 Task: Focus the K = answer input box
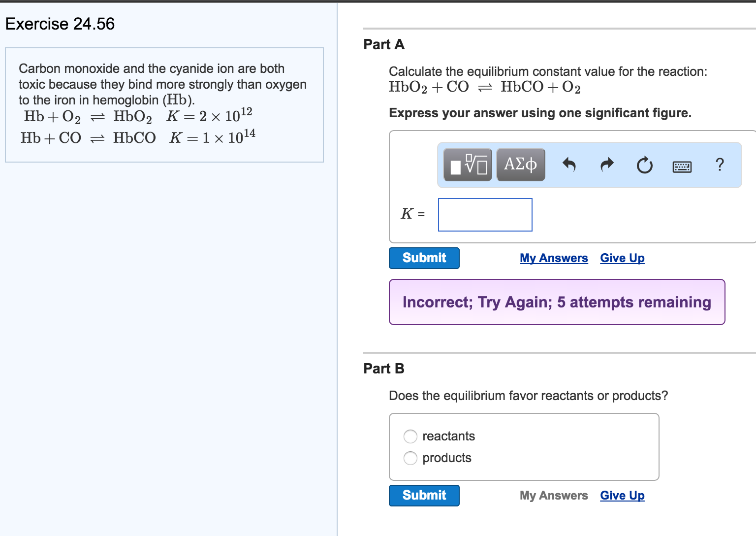tap(485, 215)
